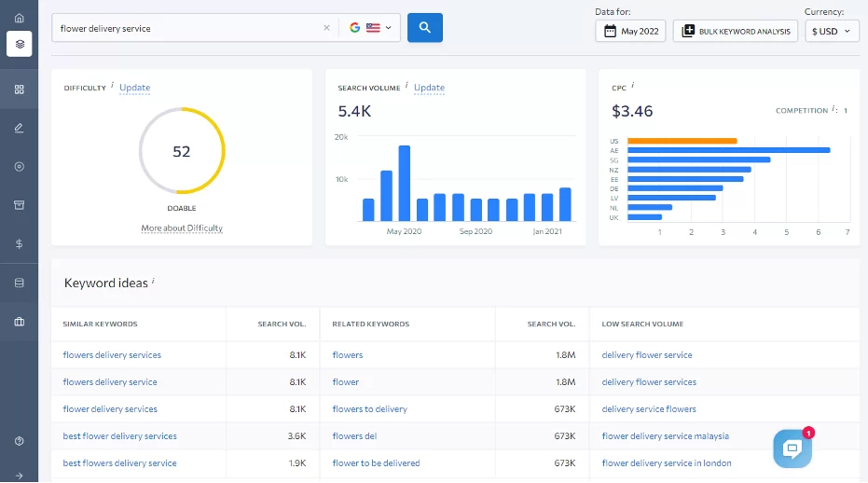Open the dollar sign icon in sidebar

pos(19,243)
